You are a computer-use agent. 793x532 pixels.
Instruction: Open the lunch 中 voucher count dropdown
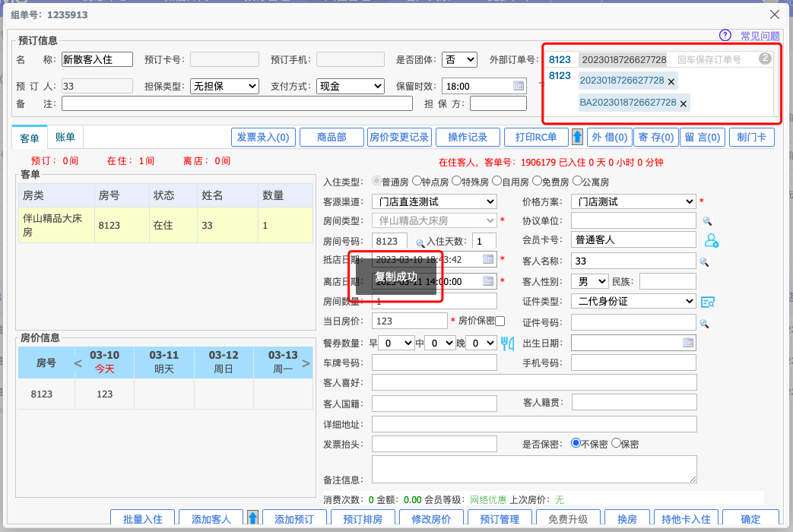(x=440, y=344)
